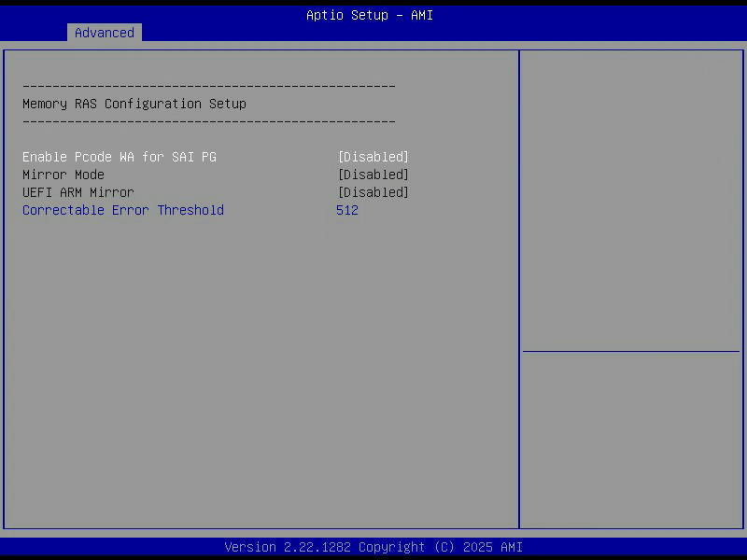The height and width of the screenshot is (560, 747).
Task: Select the UEFI ARM Mirror setting label
Action: coord(78,192)
